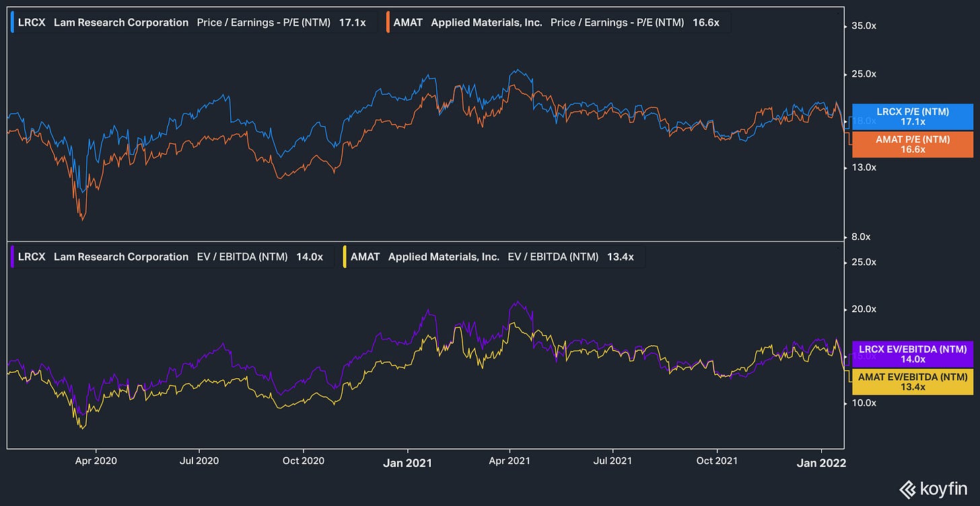
Task: Select the purple LRCX EV/EBITDA 14.0x value tag
Action: click(912, 354)
